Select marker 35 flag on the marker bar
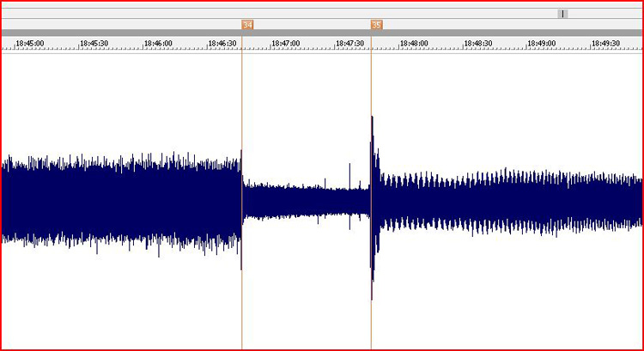This screenshot has height=351, width=644. [x=376, y=25]
